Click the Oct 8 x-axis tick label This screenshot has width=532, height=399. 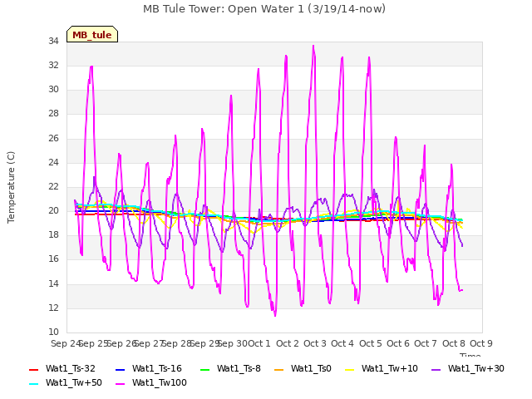454,343
